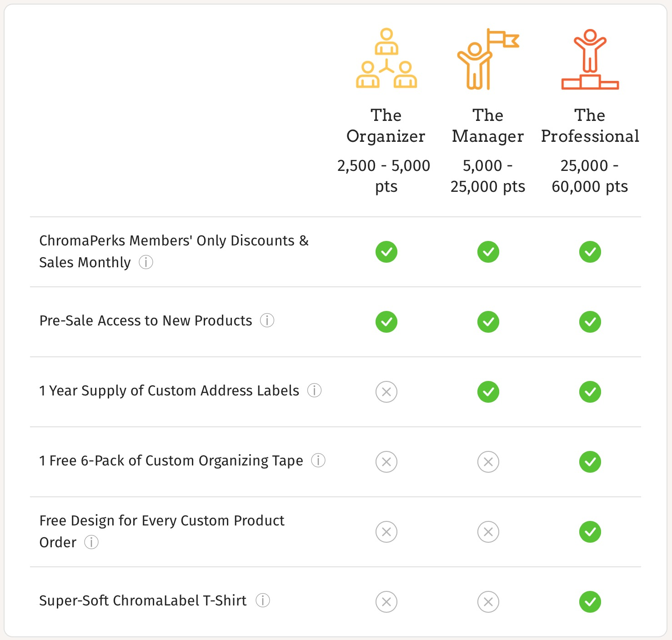Click Manager checkmark for Pre-Sale Access
Viewport: 672px width, 640px height.
[x=488, y=322]
